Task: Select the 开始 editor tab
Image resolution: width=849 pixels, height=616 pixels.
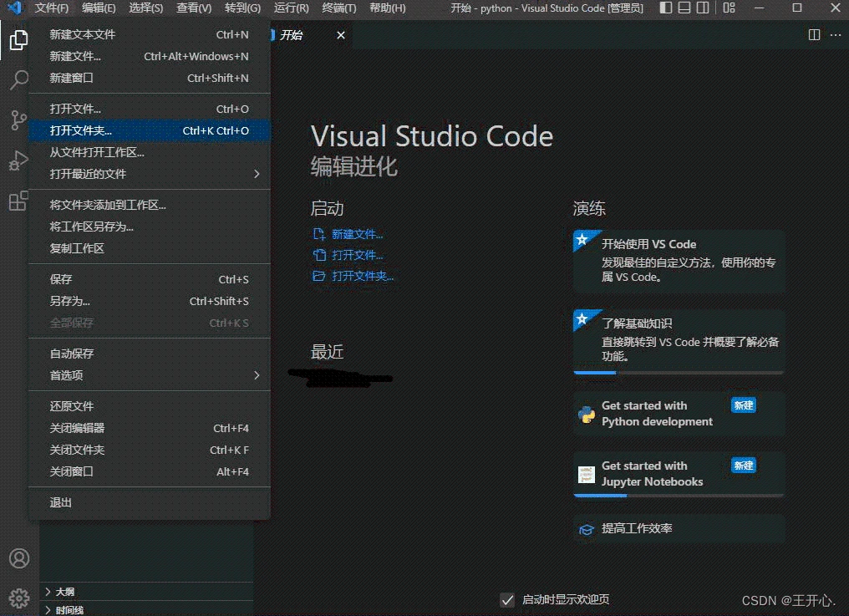Action: coord(310,35)
